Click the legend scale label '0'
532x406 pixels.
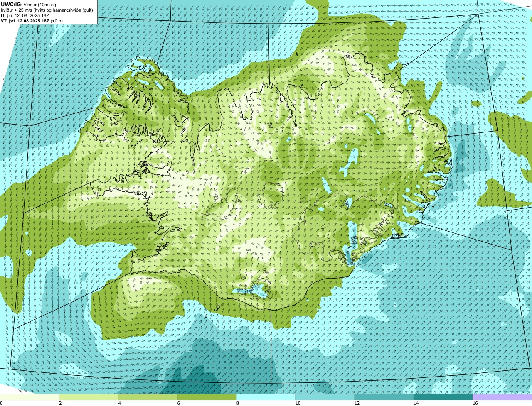(x=1, y=403)
